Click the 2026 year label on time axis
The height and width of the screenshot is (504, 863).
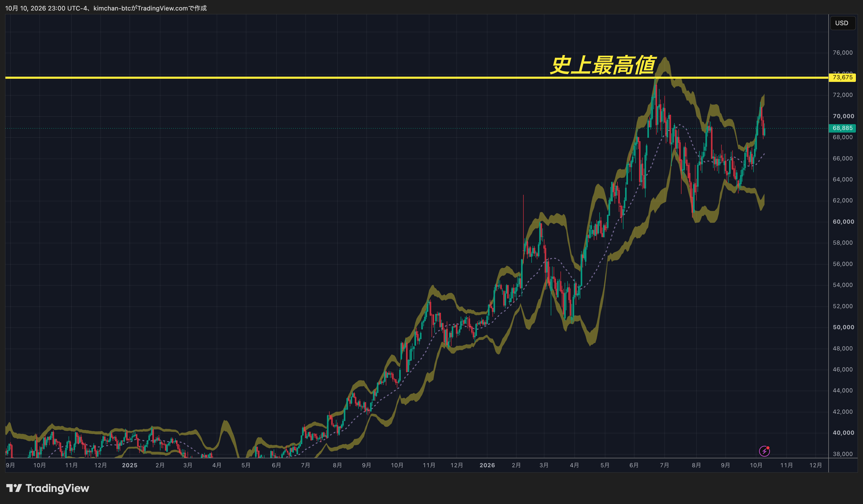[487, 465]
